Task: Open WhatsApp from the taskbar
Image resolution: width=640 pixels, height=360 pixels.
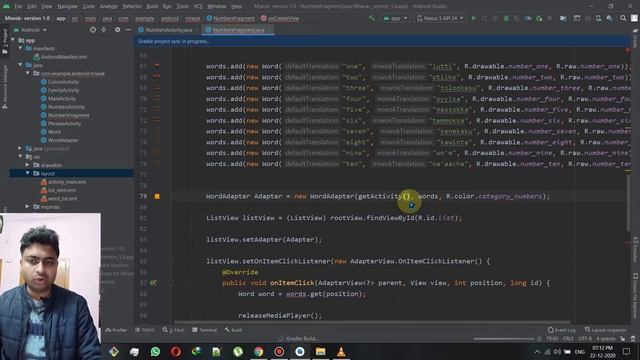Action: (x=155, y=351)
